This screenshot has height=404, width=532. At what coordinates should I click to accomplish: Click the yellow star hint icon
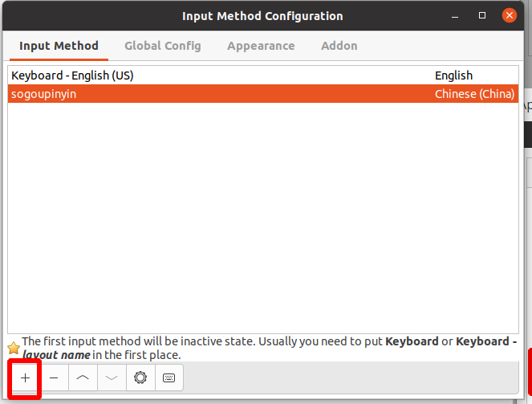(x=14, y=348)
